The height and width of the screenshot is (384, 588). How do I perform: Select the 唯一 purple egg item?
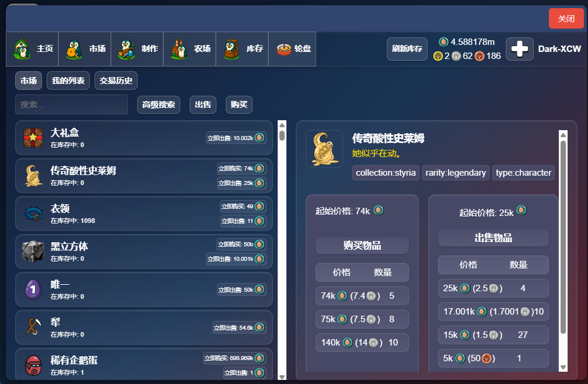click(x=144, y=289)
